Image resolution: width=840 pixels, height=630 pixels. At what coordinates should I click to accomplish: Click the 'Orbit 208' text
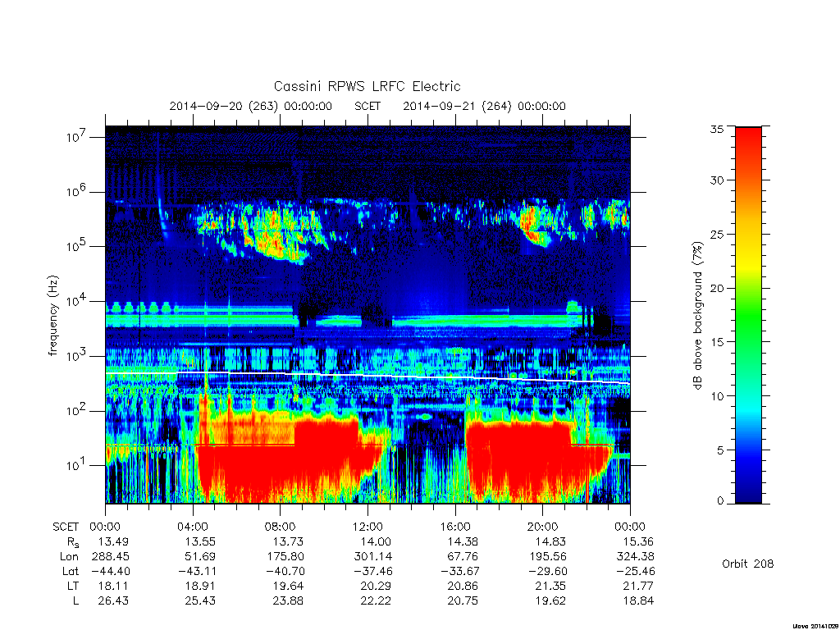(x=748, y=564)
